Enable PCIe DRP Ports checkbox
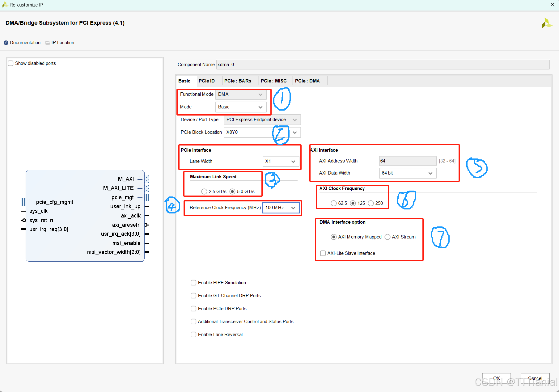559x392 pixels. click(193, 309)
